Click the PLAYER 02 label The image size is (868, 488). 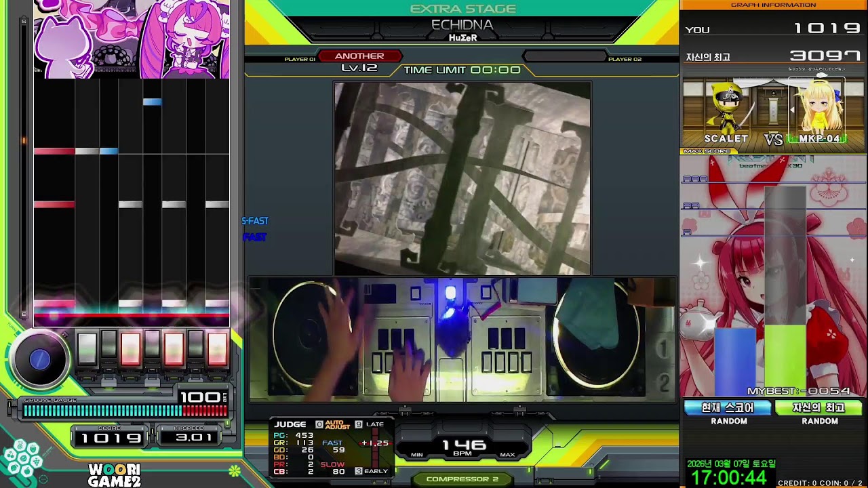click(625, 60)
